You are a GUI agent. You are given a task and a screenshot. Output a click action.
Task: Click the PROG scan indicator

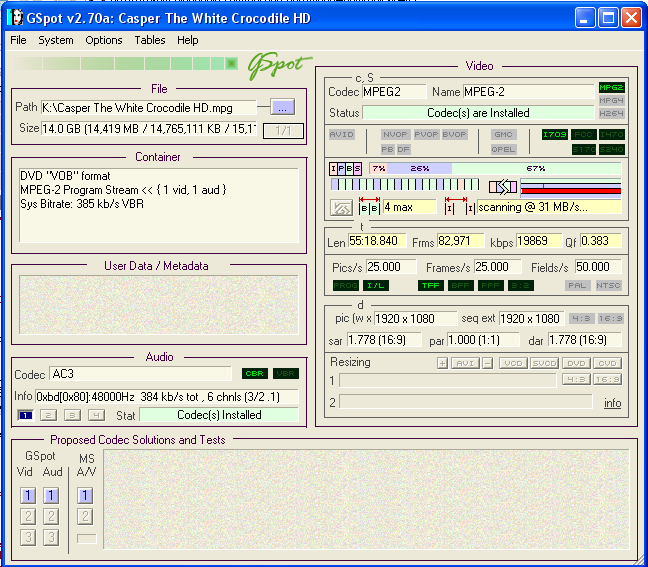pyautogui.click(x=346, y=286)
